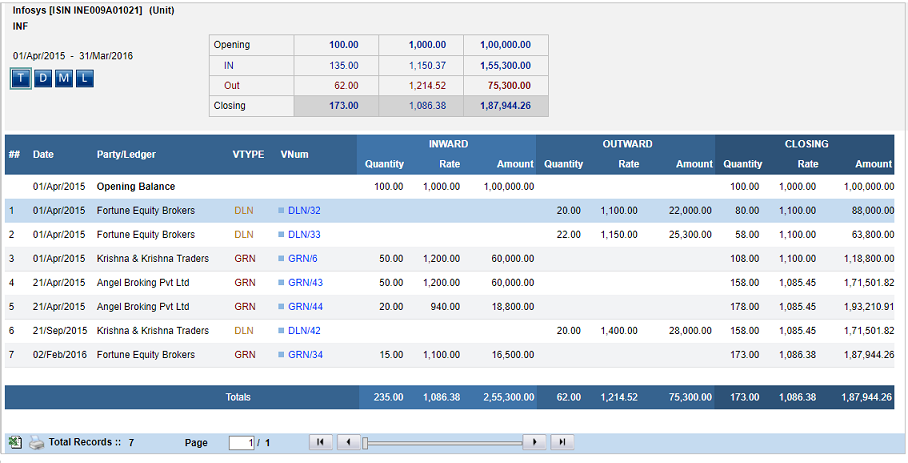Go to next page button

click(534, 442)
